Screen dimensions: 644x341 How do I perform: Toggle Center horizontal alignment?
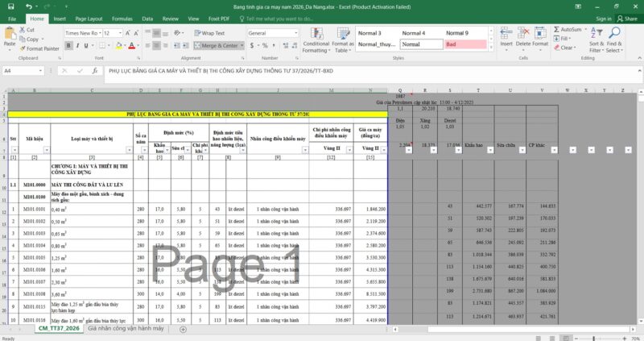tap(156, 46)
